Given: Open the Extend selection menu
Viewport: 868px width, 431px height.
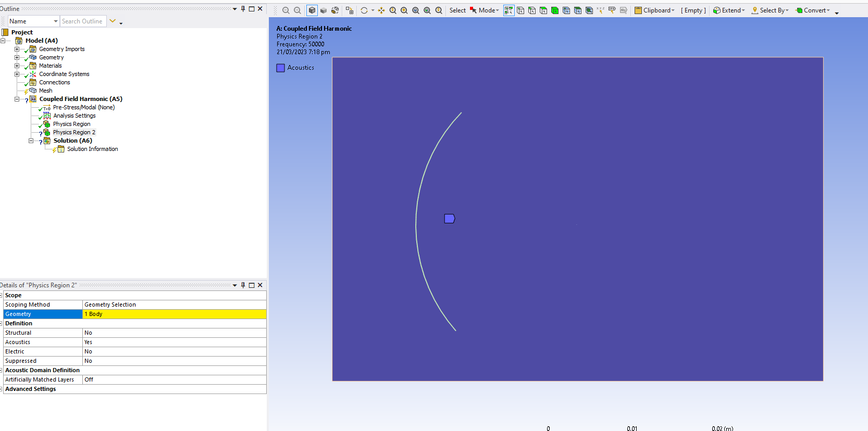Looking at the screenshot, I should (729, 10).
